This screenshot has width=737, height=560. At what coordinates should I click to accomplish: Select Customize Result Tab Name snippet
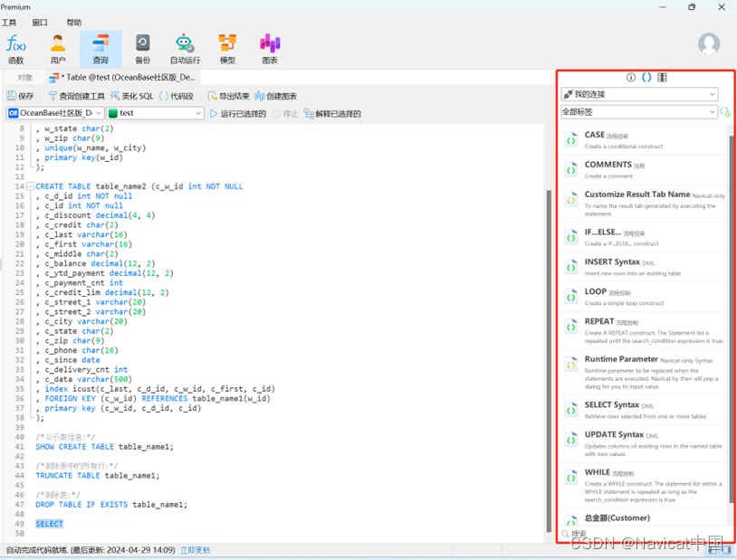(643, 203)
